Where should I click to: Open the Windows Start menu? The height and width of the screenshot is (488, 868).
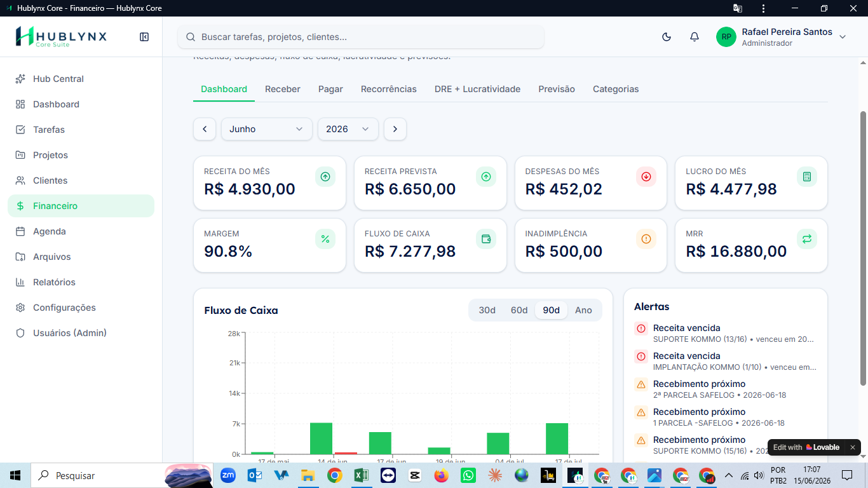click(15, 475)
